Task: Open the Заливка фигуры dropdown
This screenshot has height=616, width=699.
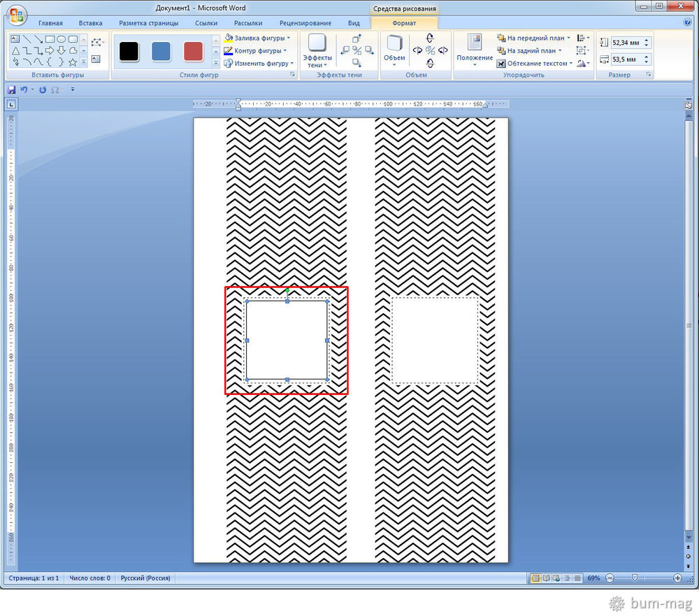Action: [x=257, y=38]
